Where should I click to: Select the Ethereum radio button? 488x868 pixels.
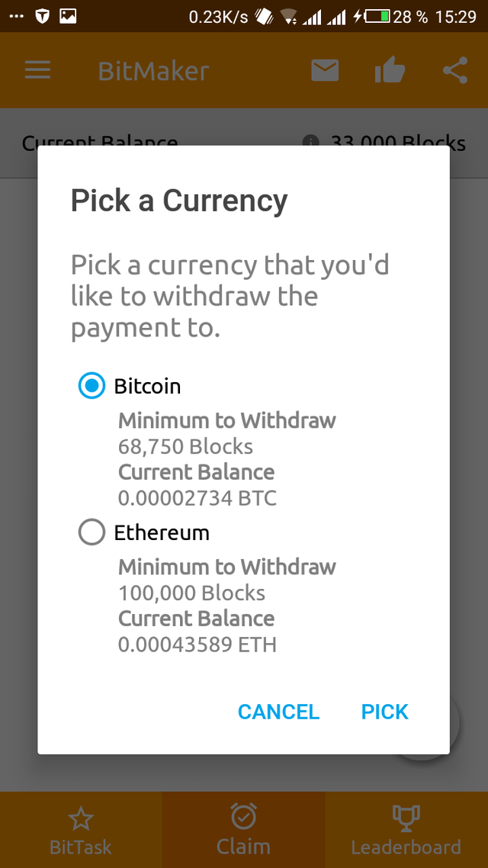coord(91,532)
